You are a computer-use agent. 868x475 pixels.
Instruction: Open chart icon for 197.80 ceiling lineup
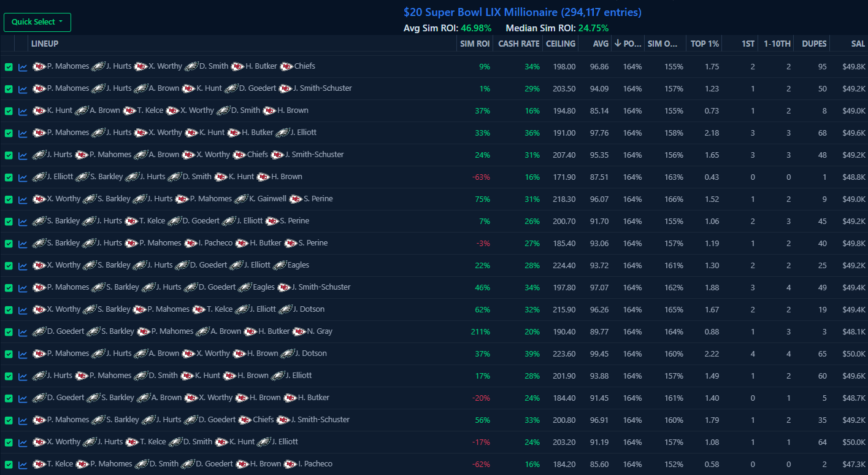tap(23, 288)
